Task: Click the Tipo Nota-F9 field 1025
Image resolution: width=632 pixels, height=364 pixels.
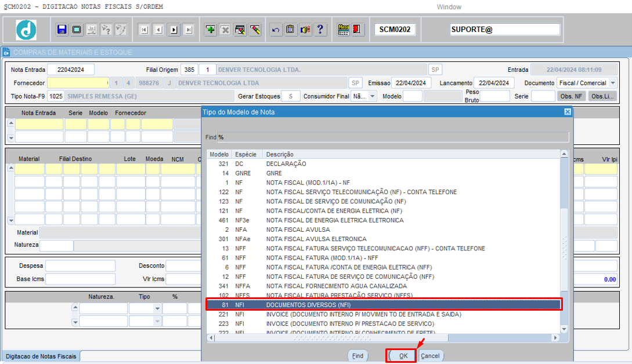Action: click(56, 96)
